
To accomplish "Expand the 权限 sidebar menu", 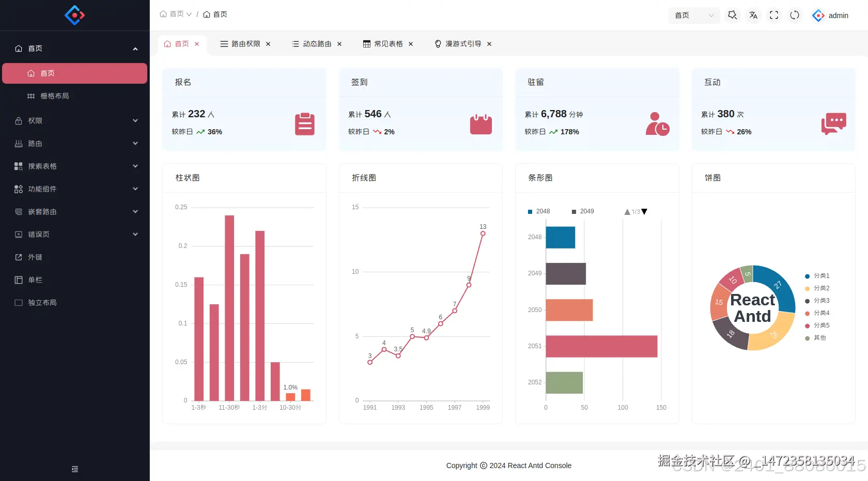I will [75, 121].
